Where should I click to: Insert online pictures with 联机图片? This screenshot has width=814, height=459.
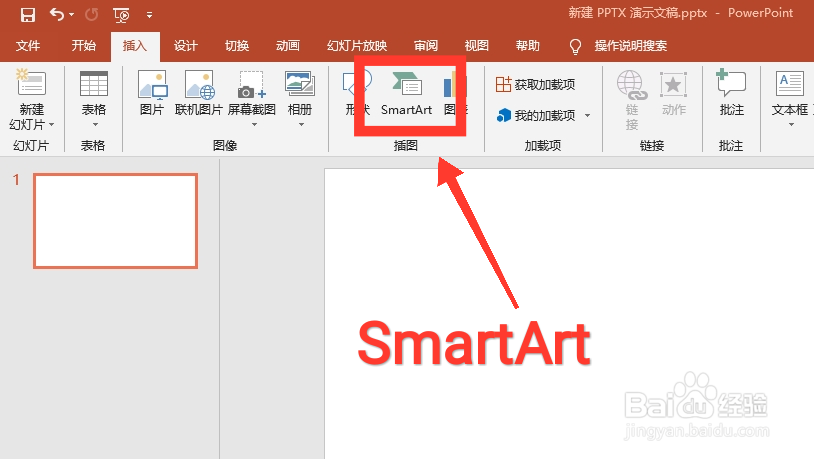(199, 93)
